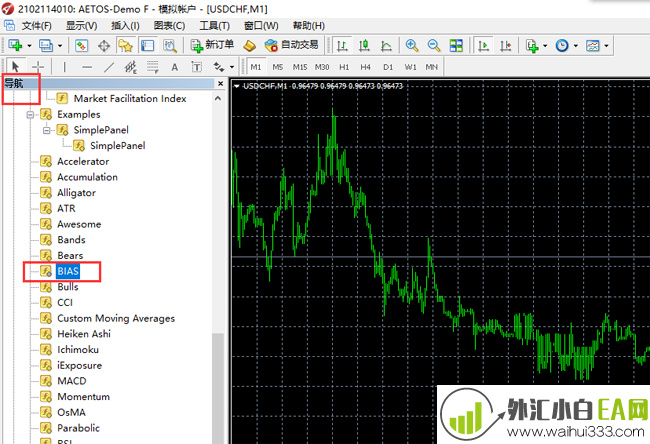650x444 pixels.
Task: Select the crosshair cursor tool
Action: pyautogui.click(x=39, y=67)
